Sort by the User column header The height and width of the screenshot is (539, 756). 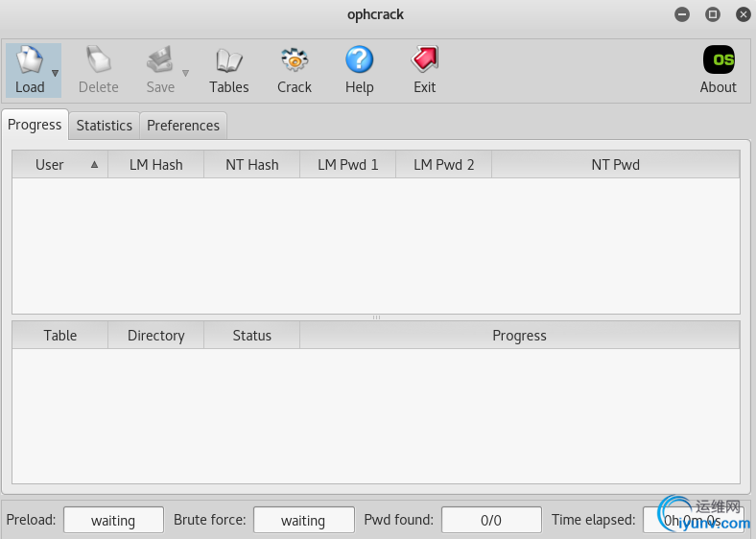click(59, 165)
